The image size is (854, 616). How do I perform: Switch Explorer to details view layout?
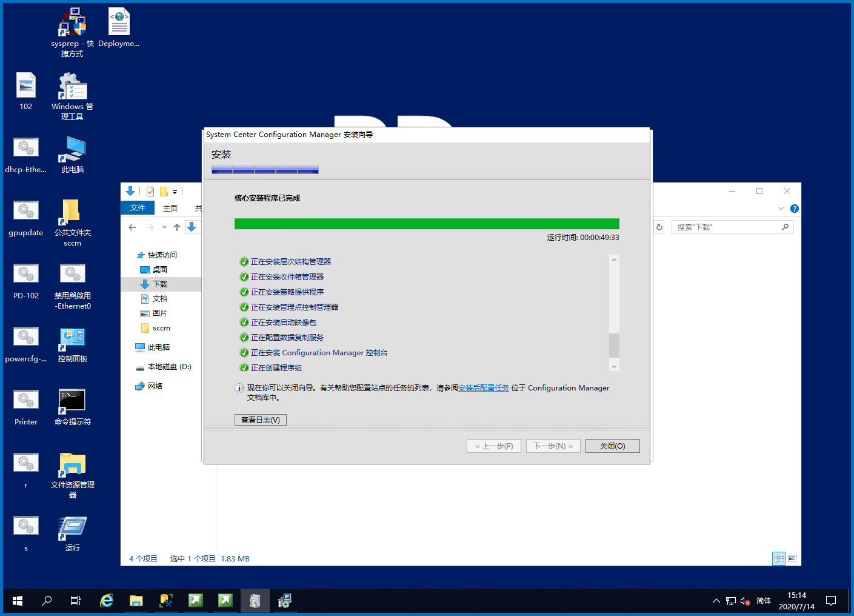779,558
